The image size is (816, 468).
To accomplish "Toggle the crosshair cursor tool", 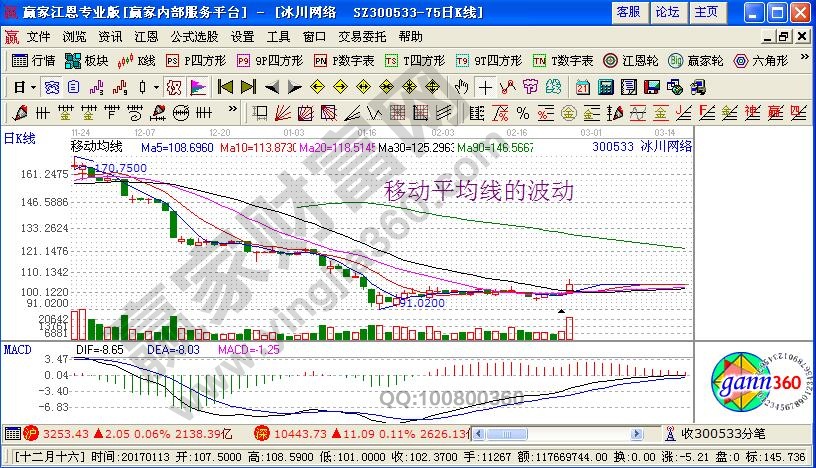I will point(485,86).
